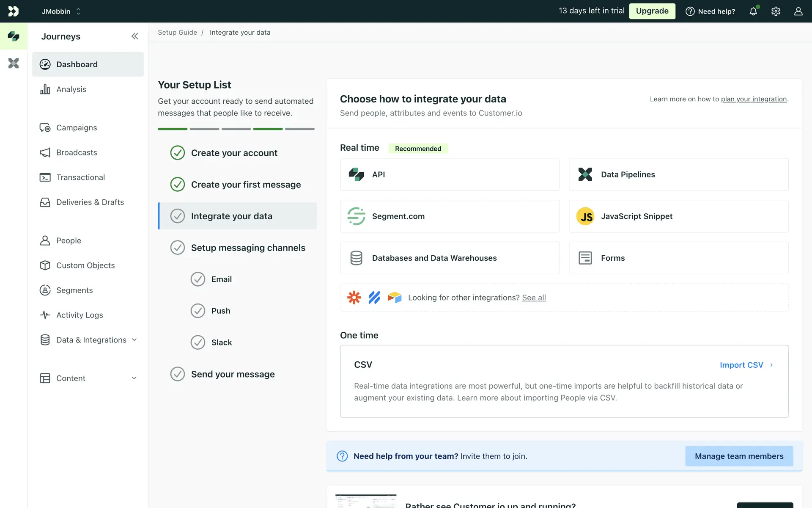Open the JMobbin workspace switcher dropdown
Viewport: 812px width, 508px height.
click(x=61, y=11)
